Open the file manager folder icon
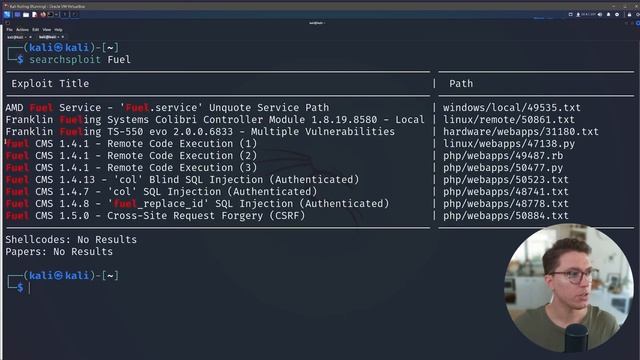Viewport: 640px width, 360px height. coord(26,14)
